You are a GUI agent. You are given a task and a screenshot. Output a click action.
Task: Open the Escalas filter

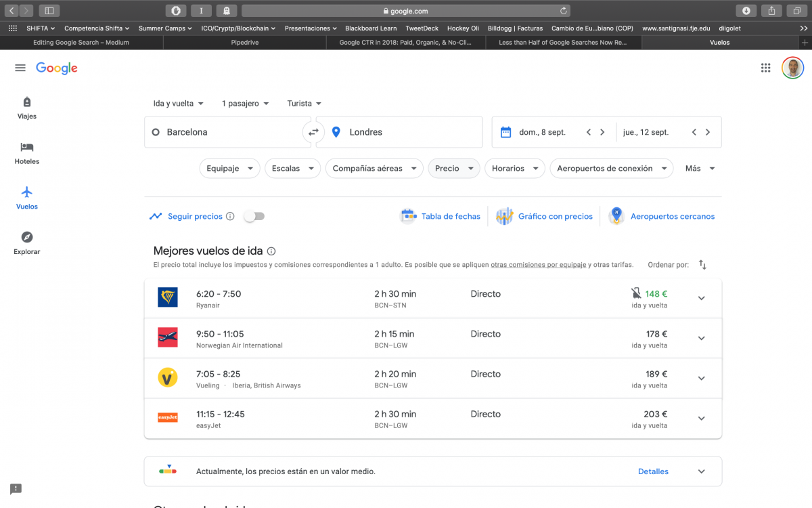pos(293,169)
